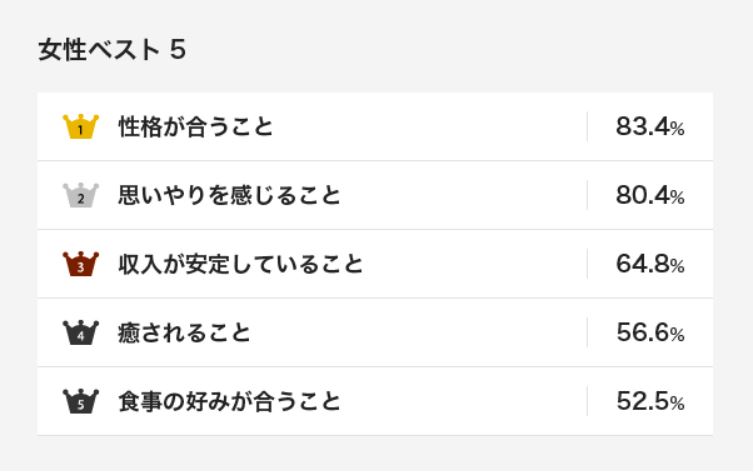Click the 女性ベスト５ heading

pyautogui.click(x=112, y=49)
